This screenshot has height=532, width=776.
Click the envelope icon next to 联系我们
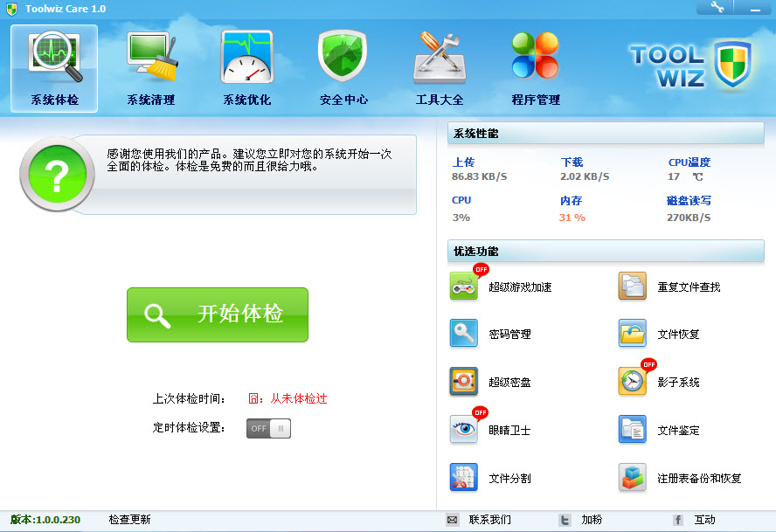tap(453, 520)
